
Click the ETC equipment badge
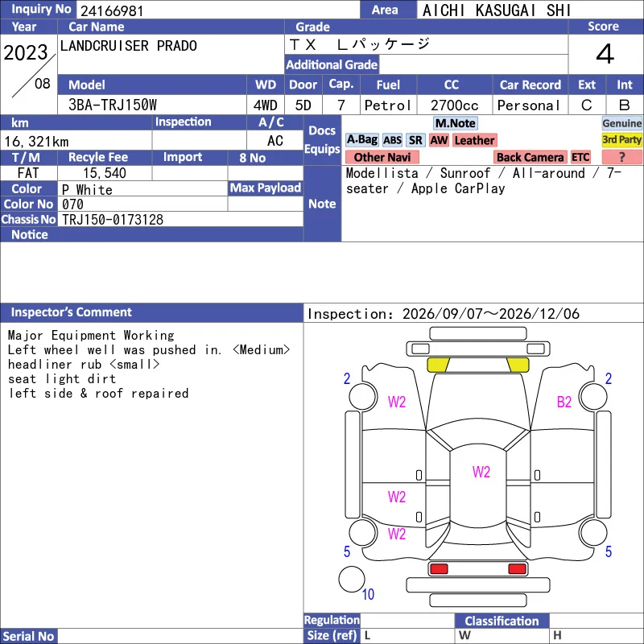tap(580, 157)
